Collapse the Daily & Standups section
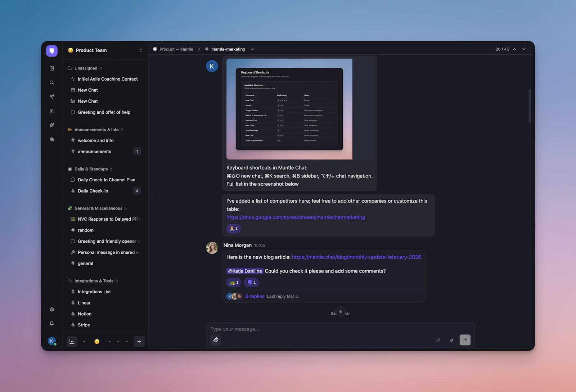 [x=90, y=169]
